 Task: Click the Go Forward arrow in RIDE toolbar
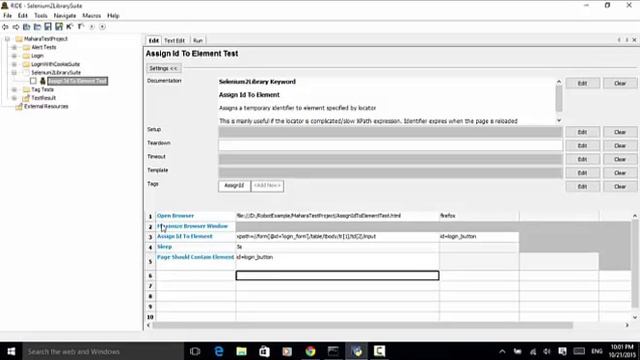[x=16, y=27]
